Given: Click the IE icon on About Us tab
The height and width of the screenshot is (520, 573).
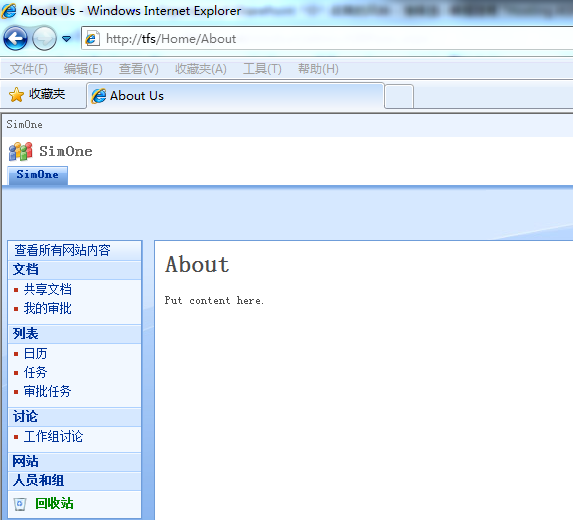Looking at the screenshot, I should pos(99,96).
